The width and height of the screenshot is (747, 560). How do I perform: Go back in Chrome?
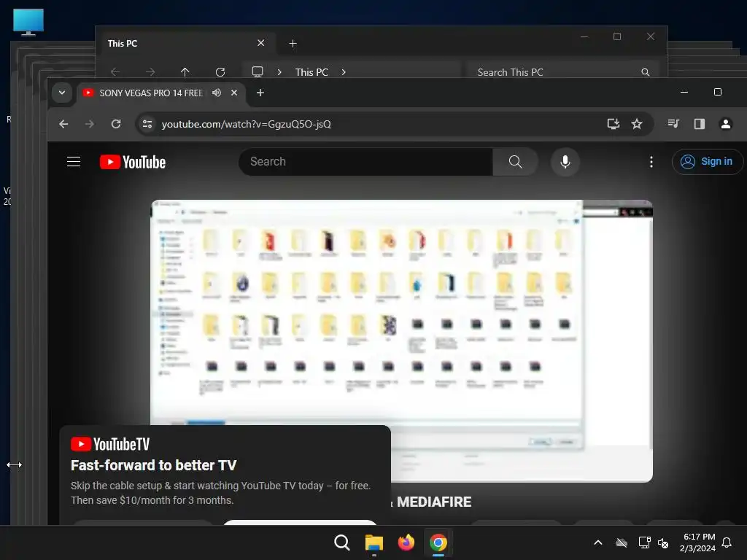[x=63, y=124]
